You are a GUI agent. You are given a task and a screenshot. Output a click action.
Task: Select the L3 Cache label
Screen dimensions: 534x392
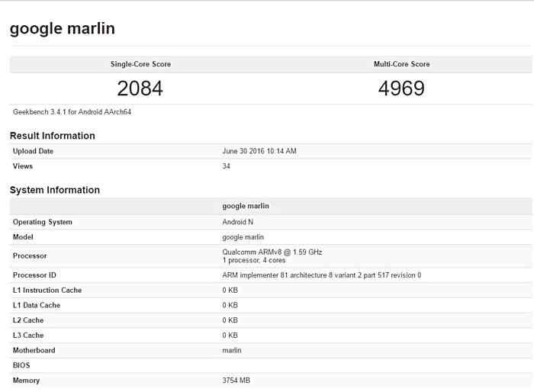[28, 335]
